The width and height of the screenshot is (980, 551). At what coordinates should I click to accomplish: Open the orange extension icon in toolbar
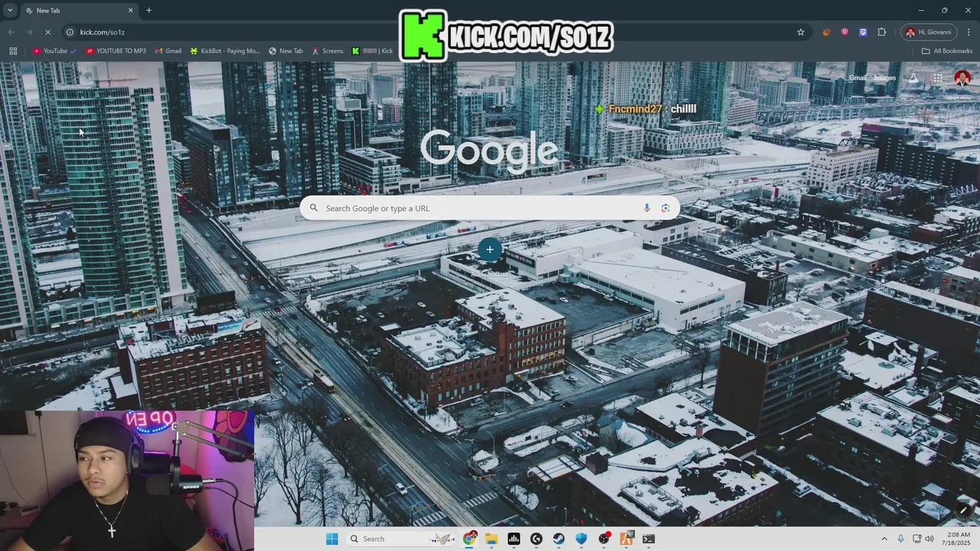826,32
